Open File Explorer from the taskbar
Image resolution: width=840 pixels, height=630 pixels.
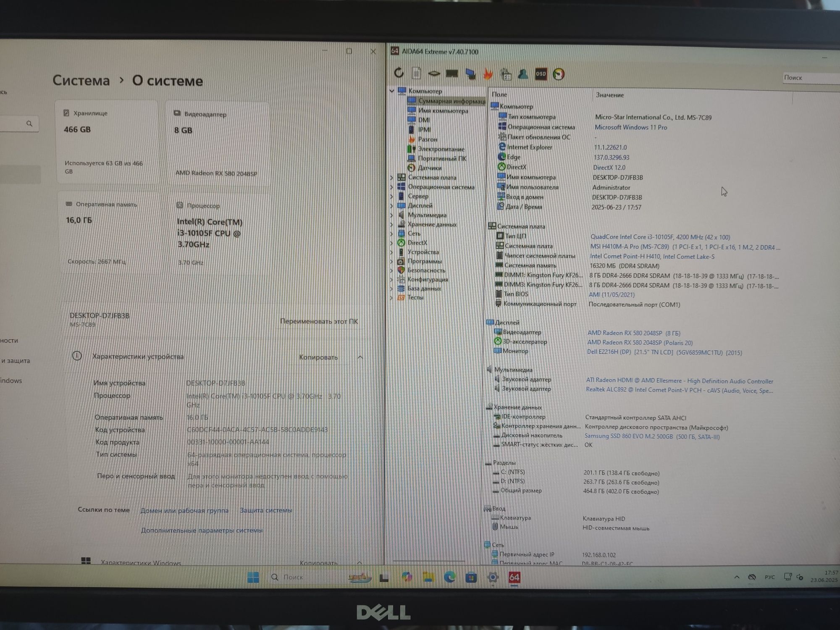pyautogui.click(x=428, y=577)
